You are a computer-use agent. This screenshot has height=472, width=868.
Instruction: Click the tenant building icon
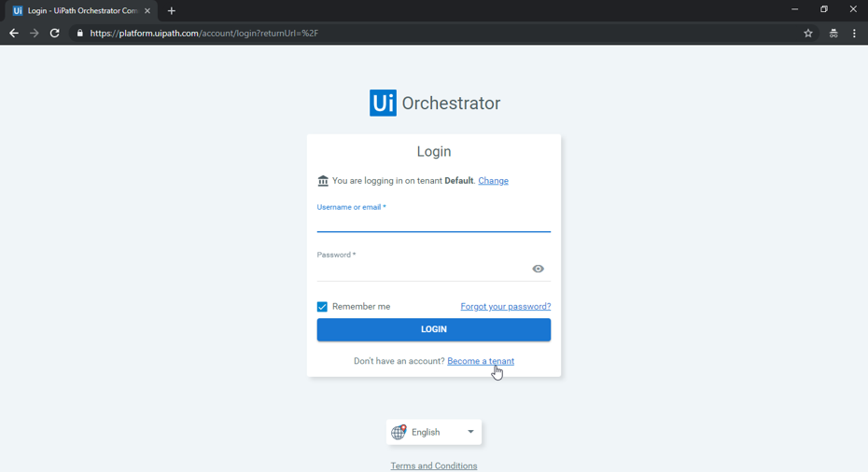pyautogui.click(x=323, y=180)
